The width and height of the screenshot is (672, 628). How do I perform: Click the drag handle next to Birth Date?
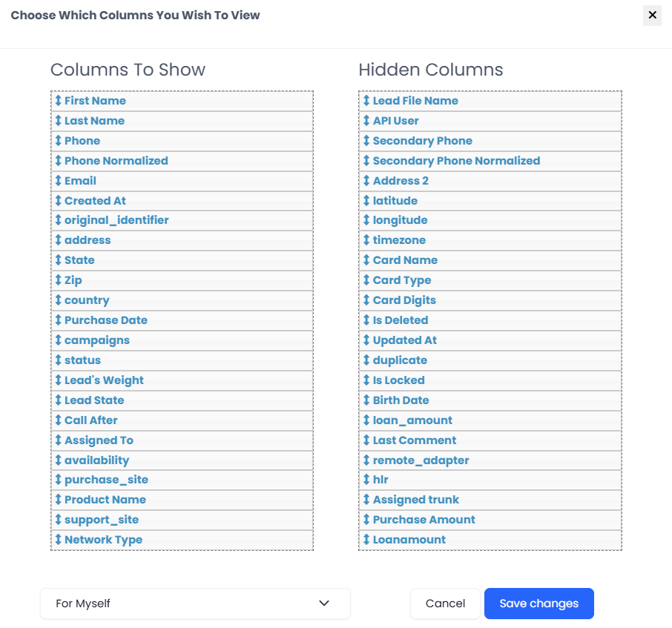click(x=366, y=400)
